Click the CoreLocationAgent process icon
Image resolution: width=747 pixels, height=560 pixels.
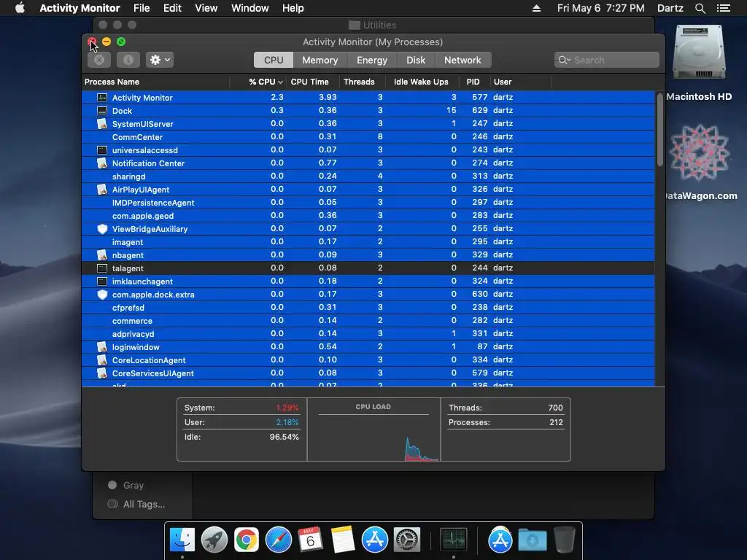tap(102, 360)
